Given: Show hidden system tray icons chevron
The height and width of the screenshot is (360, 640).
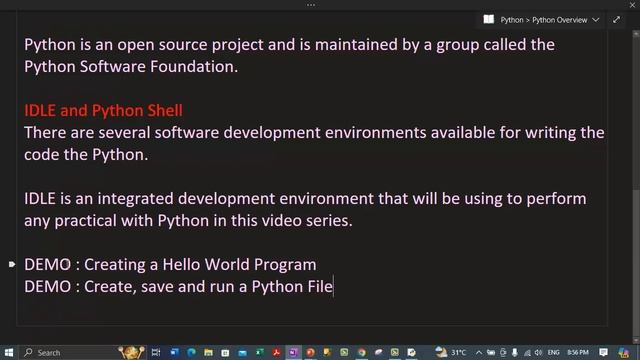Looking at the screenshot, I should pyautogui.click(x=479, y=352).
